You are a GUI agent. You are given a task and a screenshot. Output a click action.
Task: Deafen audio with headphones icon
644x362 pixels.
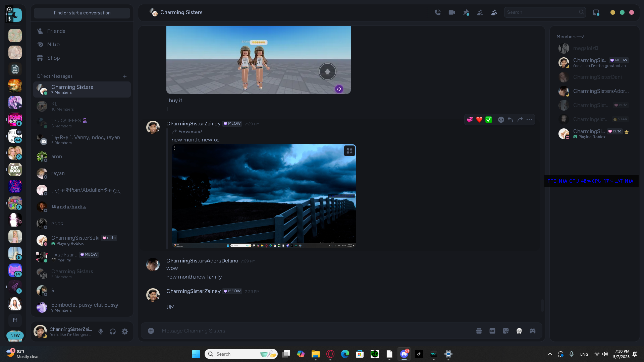pyautogui.click(x=113, y=331)
